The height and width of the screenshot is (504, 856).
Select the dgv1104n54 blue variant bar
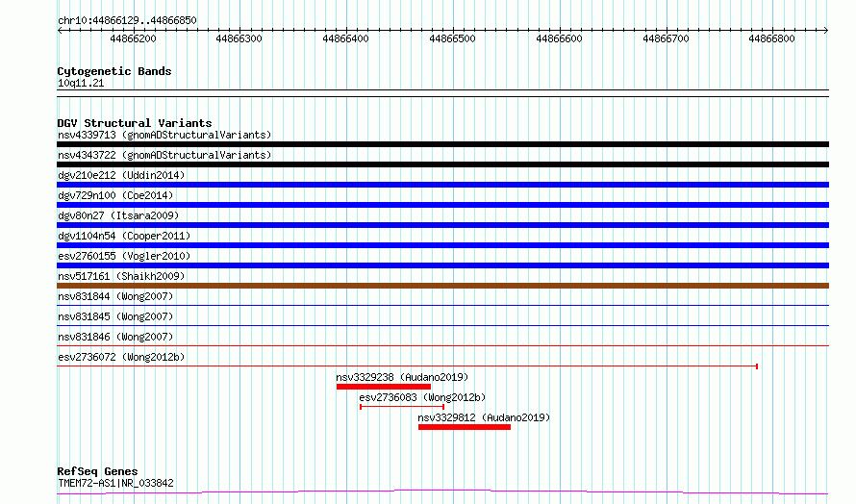tap(442, 245)
